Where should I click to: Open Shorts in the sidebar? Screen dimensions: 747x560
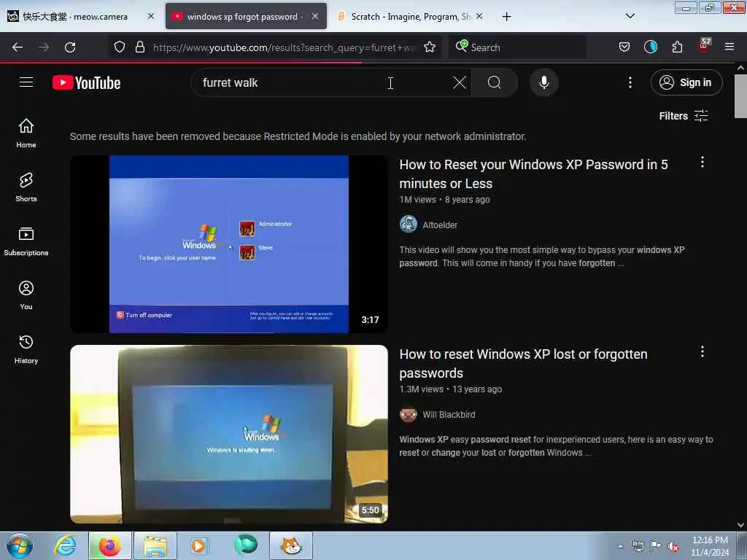pyautogui.click(x=26, y=187)
